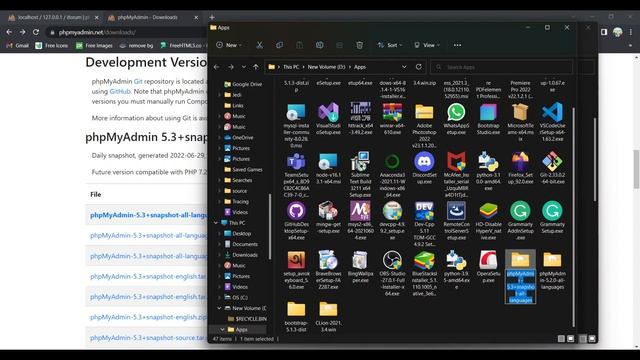The width and height of the screenshot is (640, 360).
Task: Open the address bar history dropdown
Action: (404, 67)
